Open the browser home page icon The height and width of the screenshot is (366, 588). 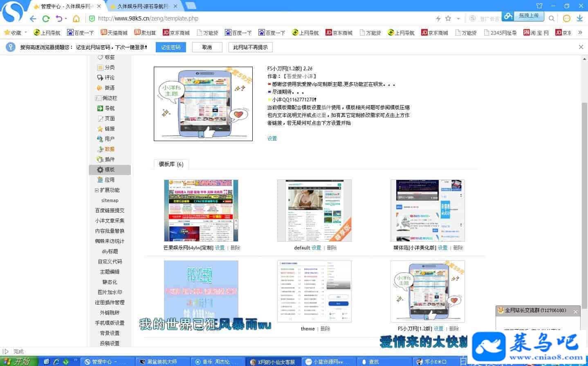coord(76,18)
